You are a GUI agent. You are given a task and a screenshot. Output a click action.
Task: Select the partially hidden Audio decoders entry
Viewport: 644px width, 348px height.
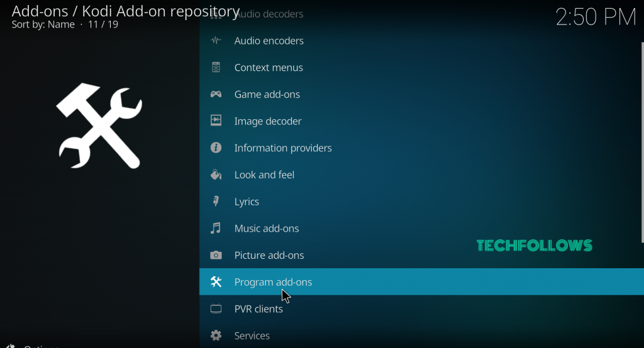pyautogui.click(x=421, y=14)
